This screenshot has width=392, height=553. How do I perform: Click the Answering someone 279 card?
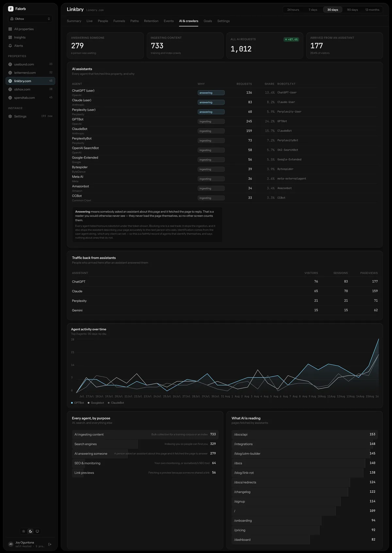[105, 45]
